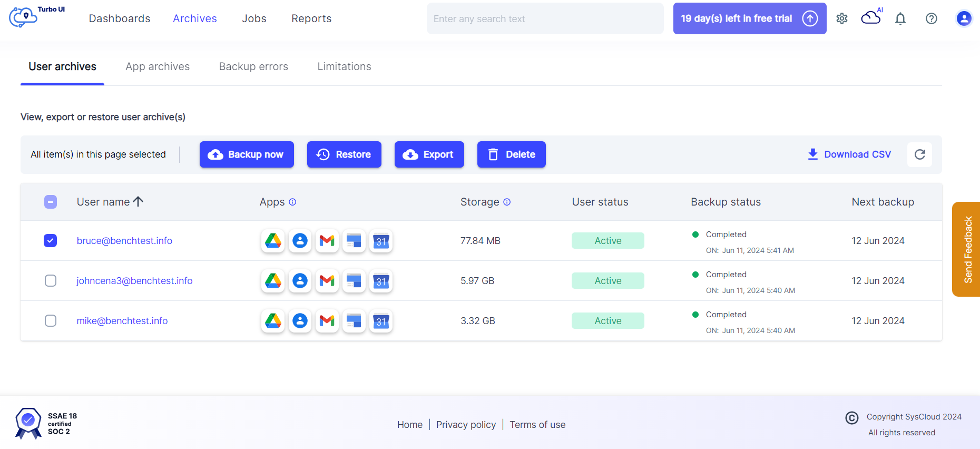The width and height of the screenshot is (980, 449).
Task: Sort by User name arrow
Action: coord(139,201)
